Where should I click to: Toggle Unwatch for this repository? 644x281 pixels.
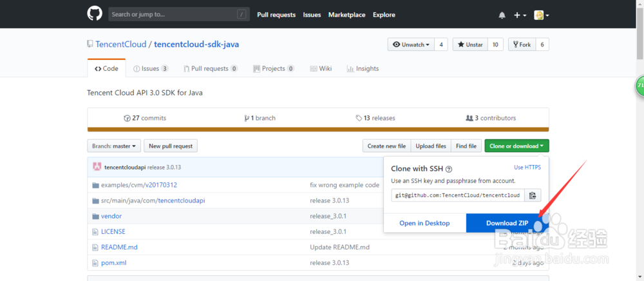coord(410,44)
